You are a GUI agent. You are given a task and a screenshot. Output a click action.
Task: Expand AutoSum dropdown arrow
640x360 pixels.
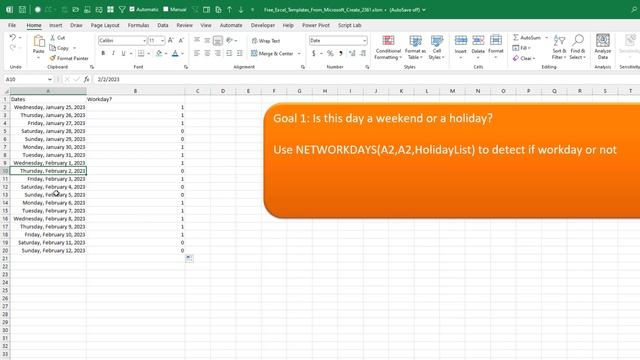547,38
